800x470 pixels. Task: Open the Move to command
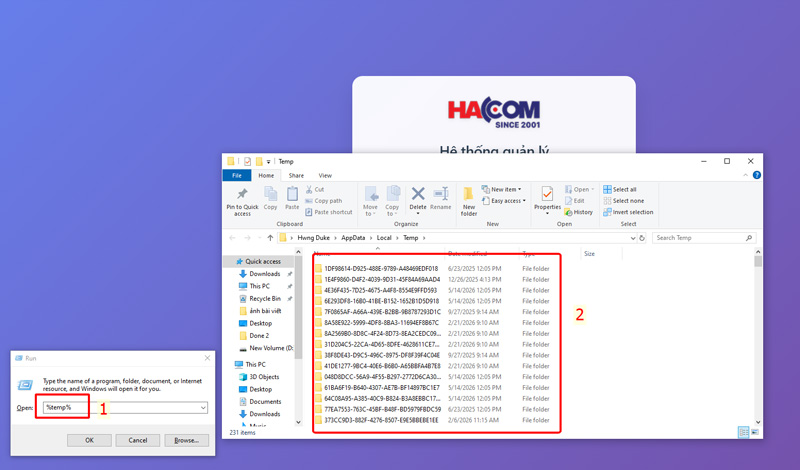pyautogui.click(x=370, y=201)
